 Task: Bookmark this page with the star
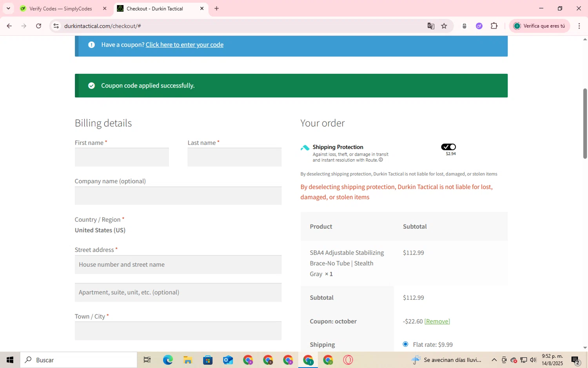point(444,26)
